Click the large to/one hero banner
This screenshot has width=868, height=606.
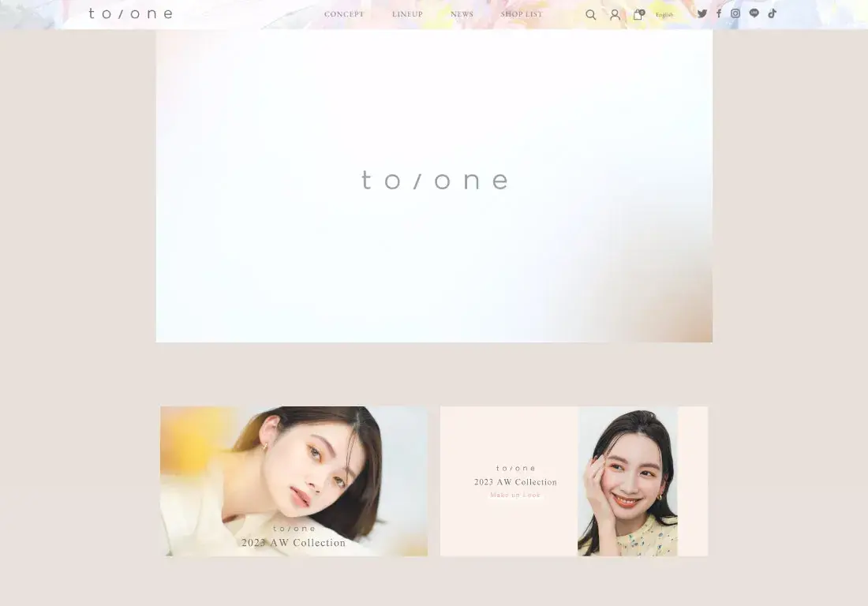[434, 185]
